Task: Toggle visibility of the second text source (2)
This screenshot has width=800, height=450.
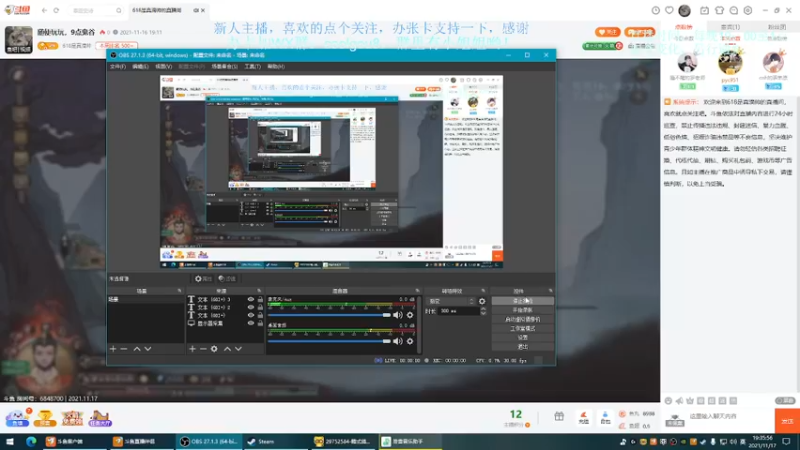Action: pyautogui.click(x=251, y=307)
